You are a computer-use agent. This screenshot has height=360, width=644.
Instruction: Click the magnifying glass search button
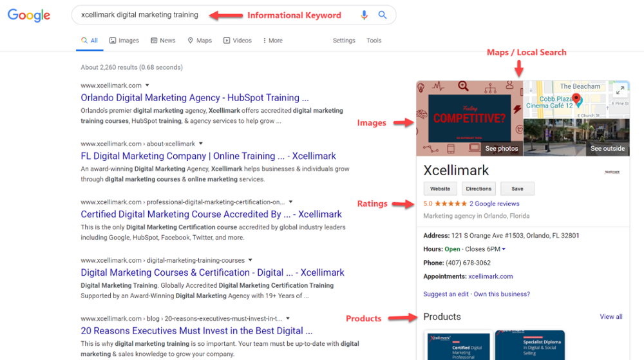click(383, 15)
